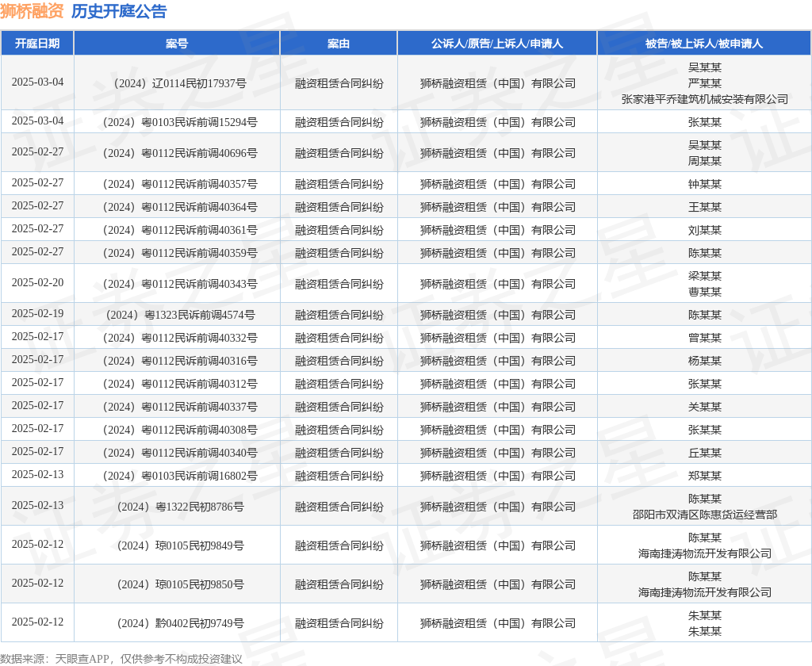Click the 数据来源 天眼查APP footer note
812x666 pixels.
(121, 659)
